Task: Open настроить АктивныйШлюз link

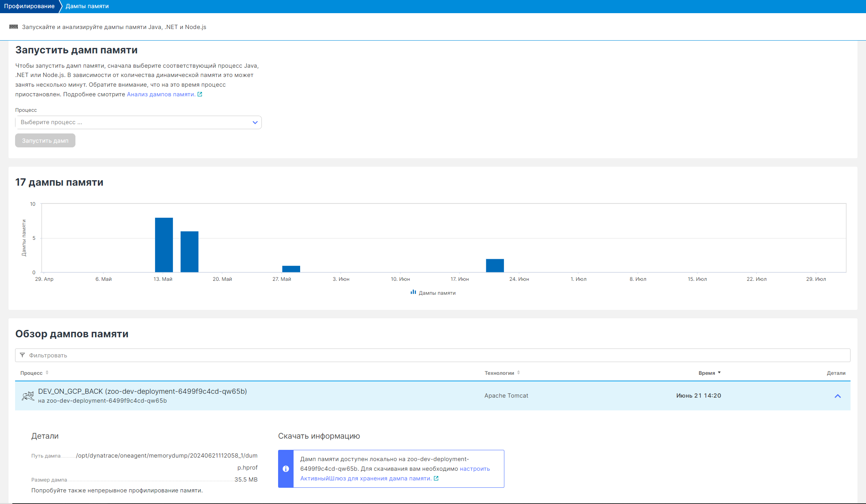Action: 474,469
